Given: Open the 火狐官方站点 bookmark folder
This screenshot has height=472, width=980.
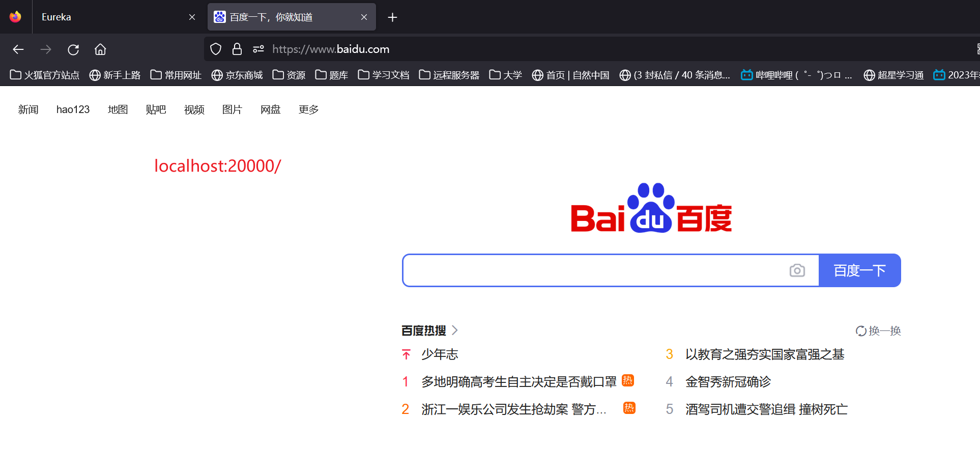Looking at the screenshot, I should click(45, 75).
